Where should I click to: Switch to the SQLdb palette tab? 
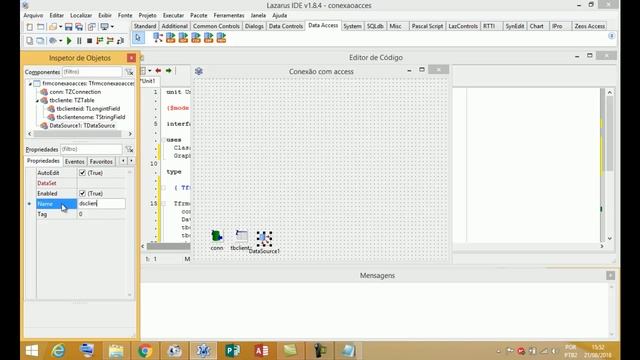pyautogui.click(x=375, y=26)
